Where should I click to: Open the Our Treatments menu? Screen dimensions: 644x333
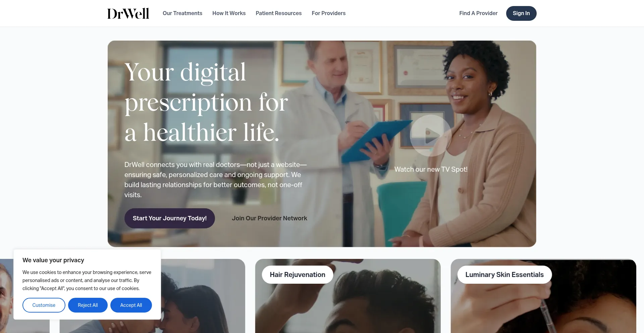[182, 13]
